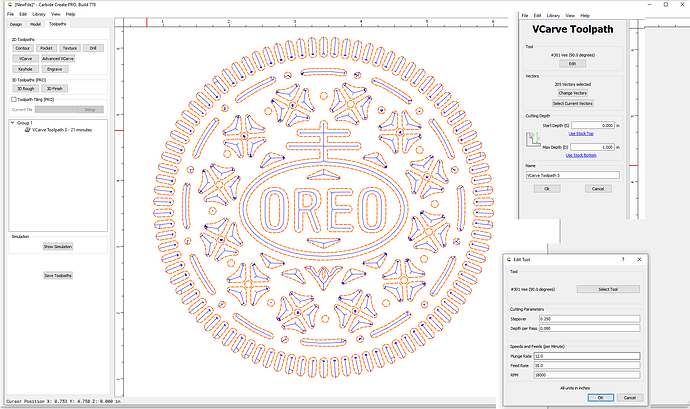
Task: Open the Library menu in the main window
Action: pos(39,14)
